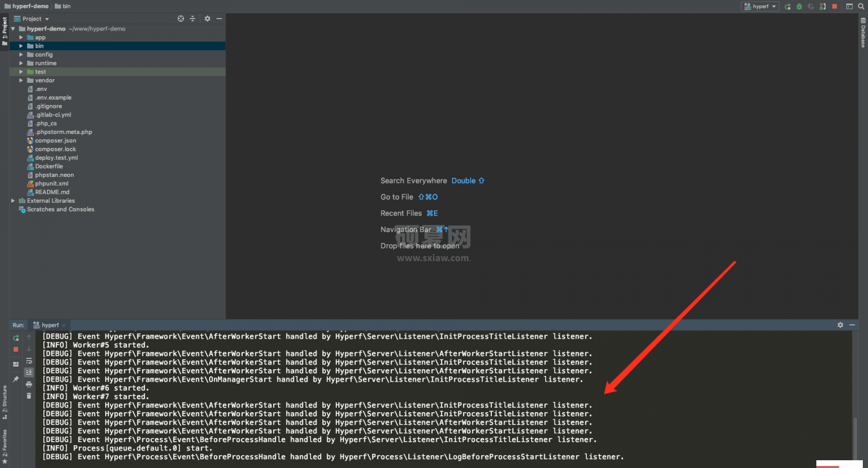Click the Run console vertical scrollbar
Screen dimensions: 868x468
click(856, 440)
